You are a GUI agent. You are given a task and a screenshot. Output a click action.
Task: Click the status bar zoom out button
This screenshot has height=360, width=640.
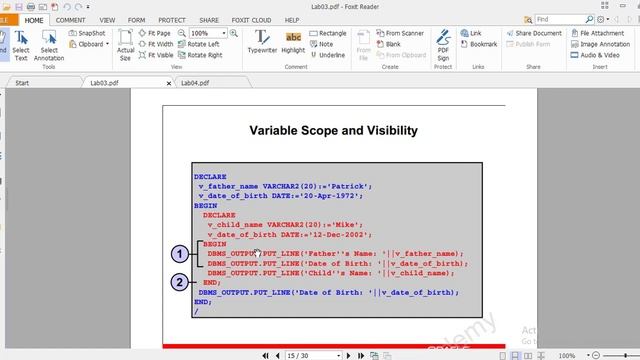[596, 356]
